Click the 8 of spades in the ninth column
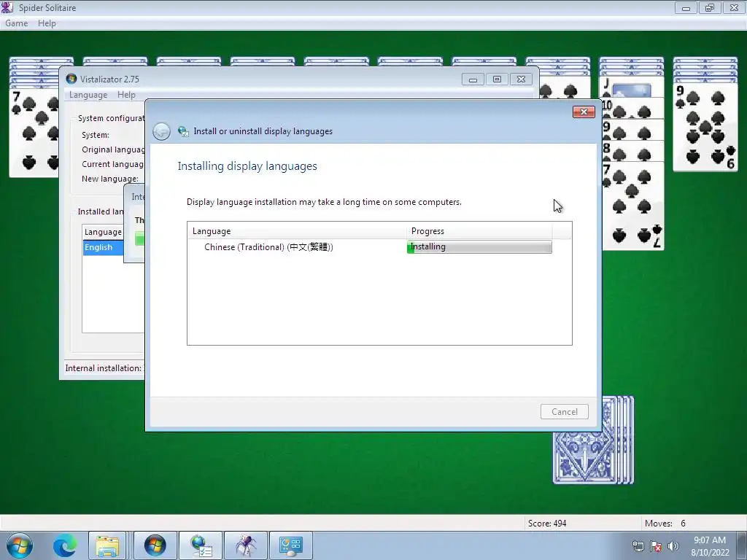This screenshot has width=747, height=560. tap(632, 152)
